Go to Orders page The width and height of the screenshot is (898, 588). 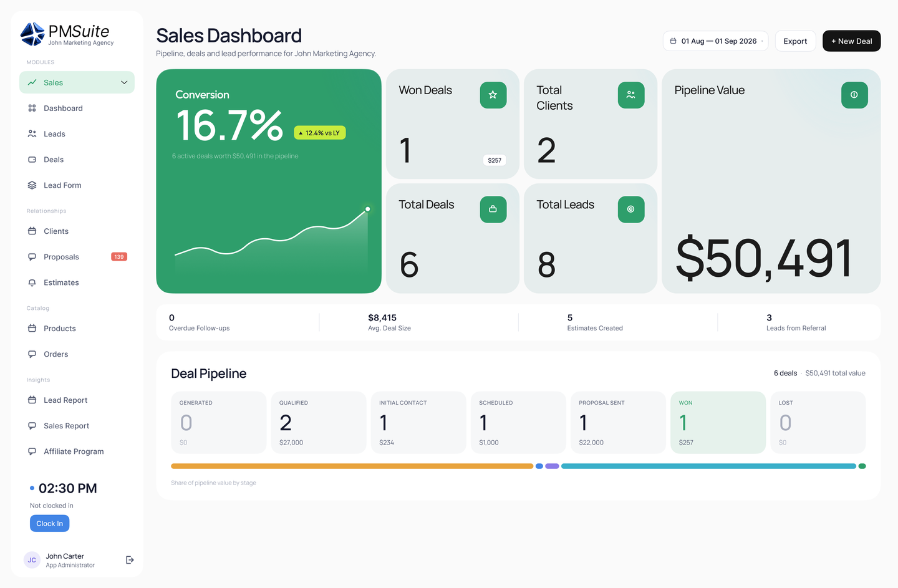[77, 354]
